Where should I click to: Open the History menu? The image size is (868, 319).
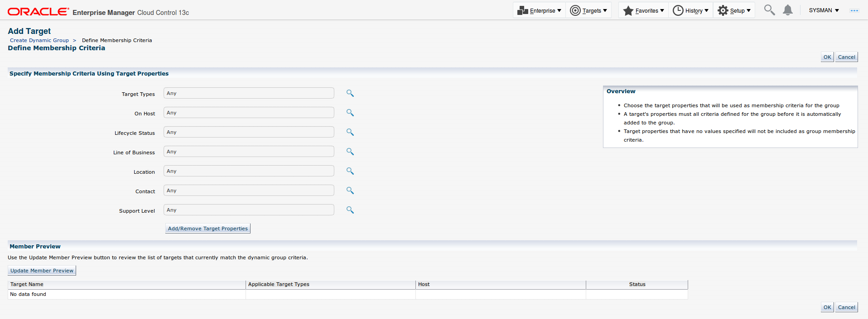(690, 10)
